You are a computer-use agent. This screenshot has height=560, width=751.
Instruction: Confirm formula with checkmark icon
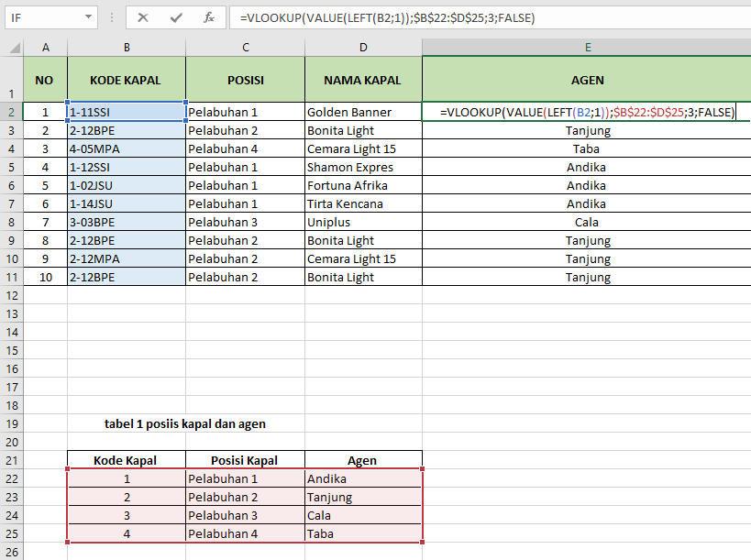(x=176, y=17)
